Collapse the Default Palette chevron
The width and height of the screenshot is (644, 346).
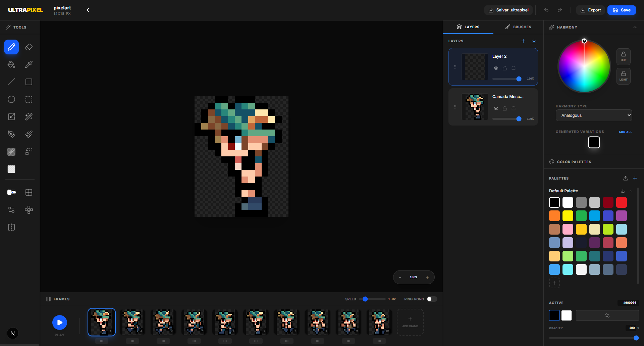coord(631,191)
